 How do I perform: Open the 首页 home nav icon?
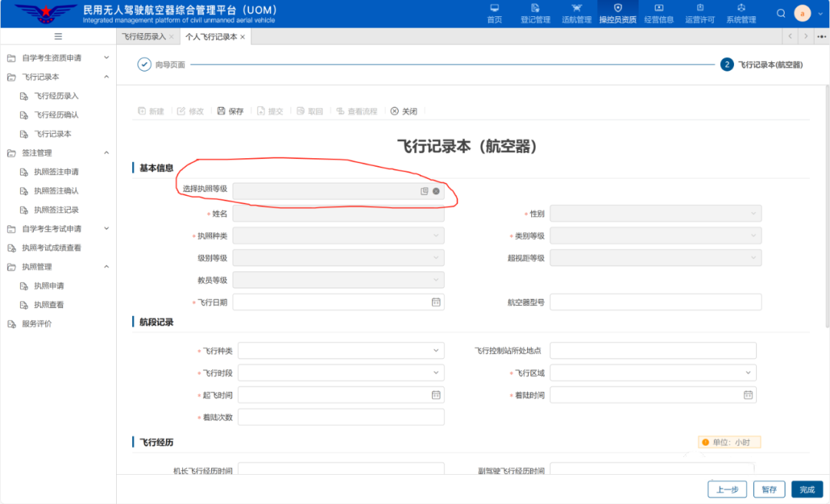tap(494, 14)
